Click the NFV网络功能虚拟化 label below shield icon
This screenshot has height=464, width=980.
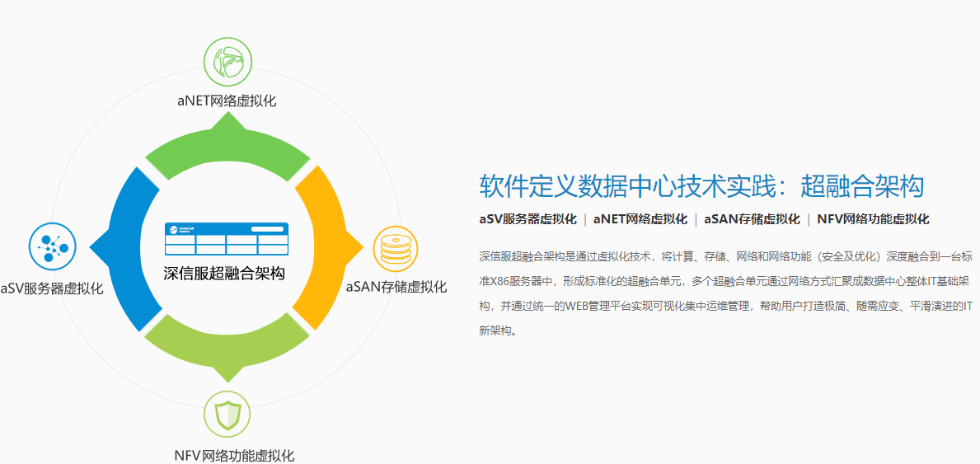234,455
